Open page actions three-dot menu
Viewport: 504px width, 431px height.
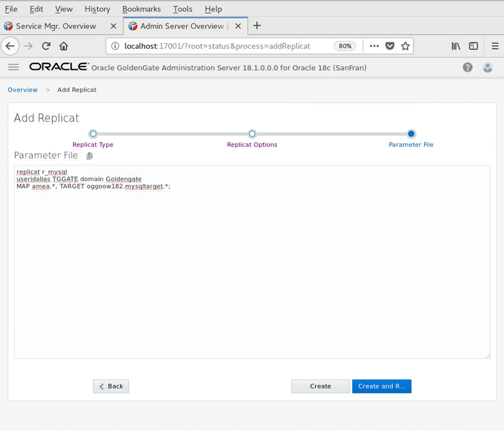374,46
